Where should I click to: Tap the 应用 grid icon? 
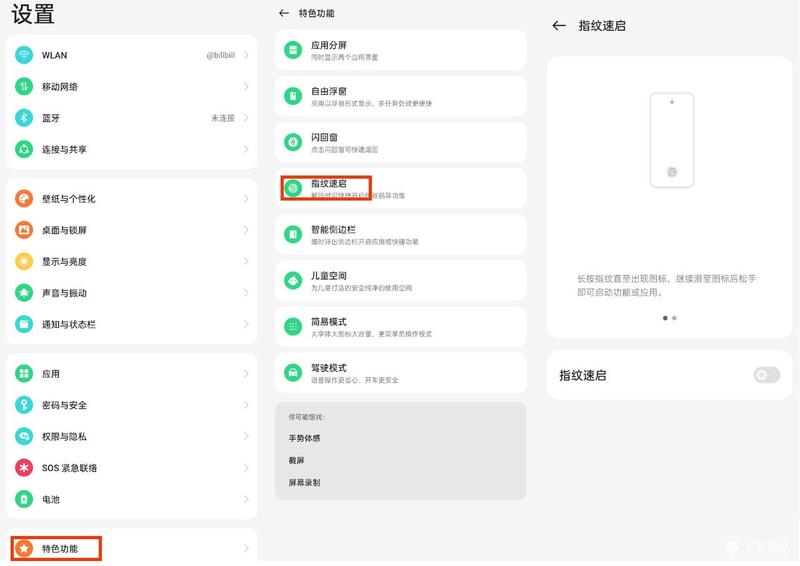point(24,374)
